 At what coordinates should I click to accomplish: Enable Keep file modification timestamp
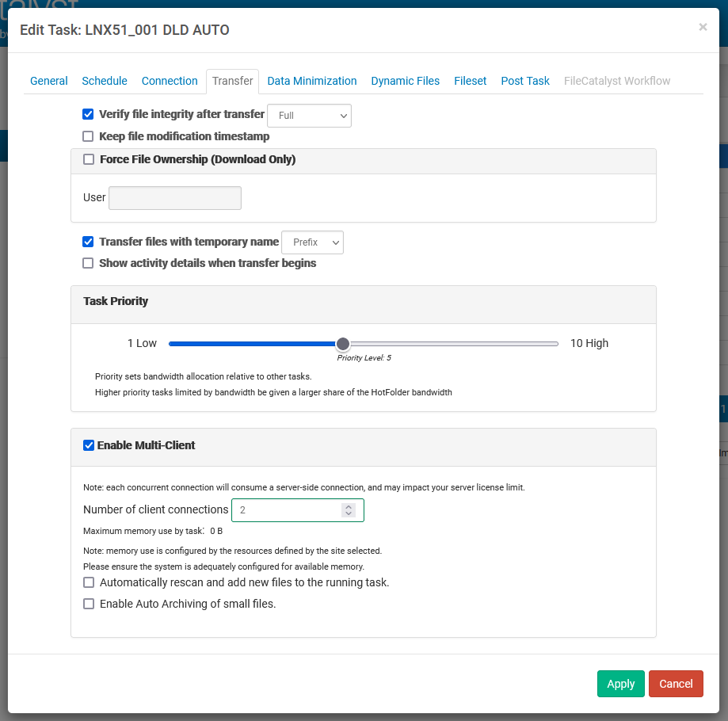pyautogui.click(x=88, y=136)
